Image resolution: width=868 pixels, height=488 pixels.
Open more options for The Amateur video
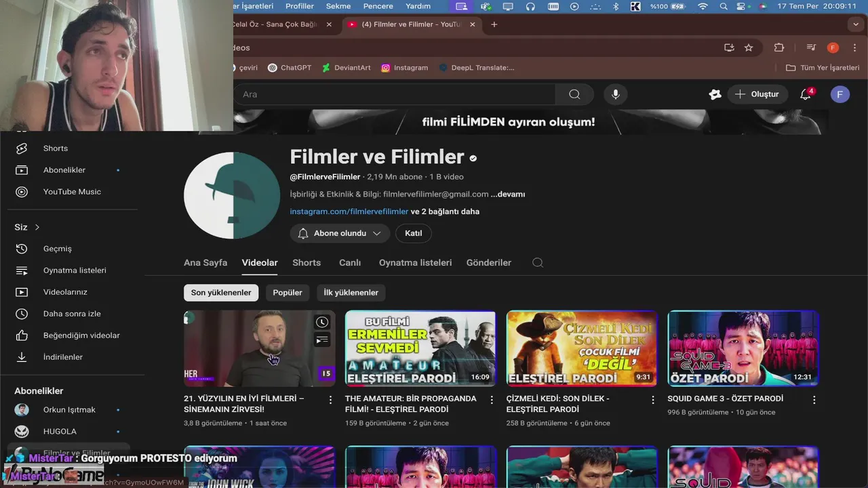[x=492, y=400]
